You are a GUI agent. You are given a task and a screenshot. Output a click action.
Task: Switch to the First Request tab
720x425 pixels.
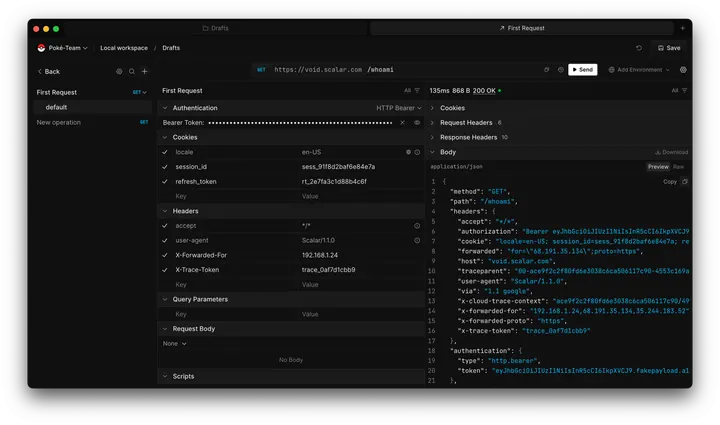point(522,28)
